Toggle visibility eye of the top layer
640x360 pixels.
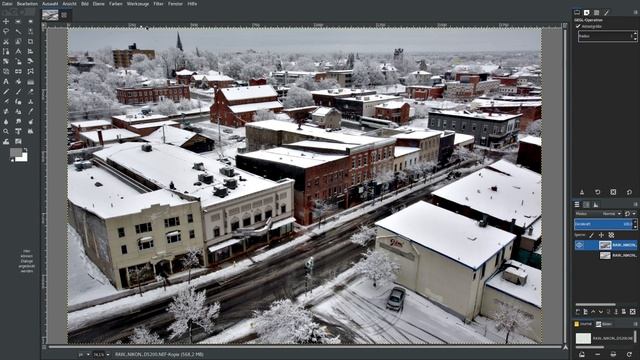click(580, 245)
